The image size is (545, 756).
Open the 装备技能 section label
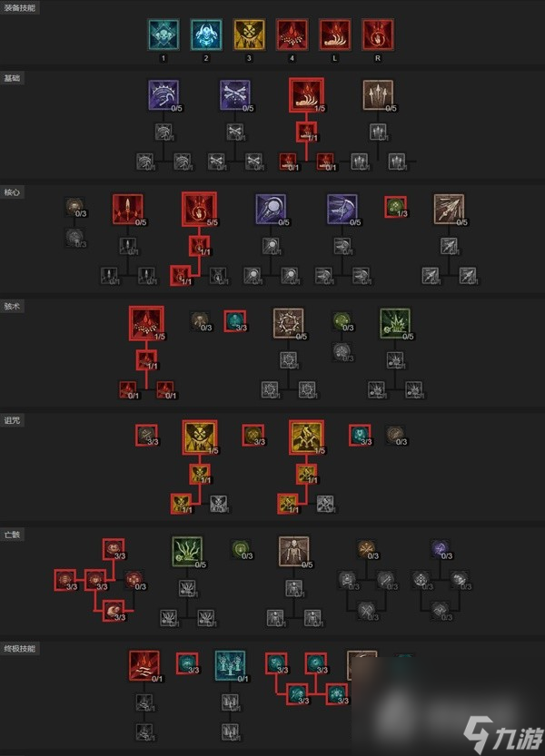[x=20, y=7]
